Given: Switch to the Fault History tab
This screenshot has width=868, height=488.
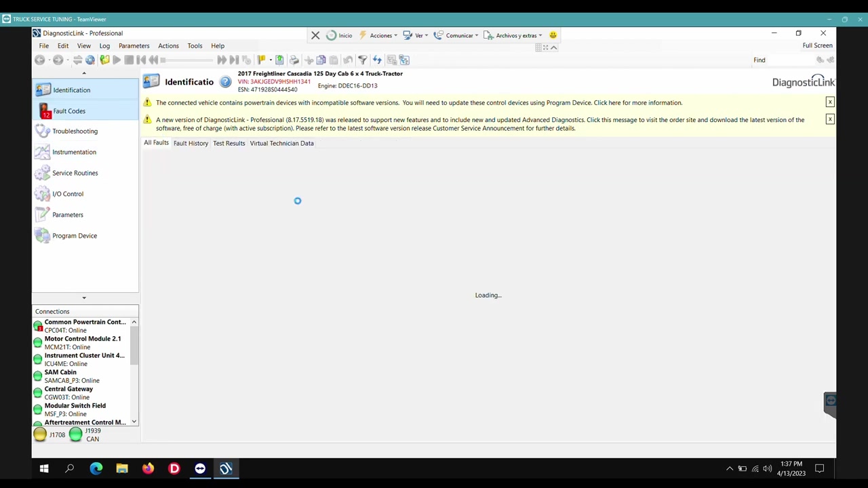Looking at the screenshot, I should 191,143.
